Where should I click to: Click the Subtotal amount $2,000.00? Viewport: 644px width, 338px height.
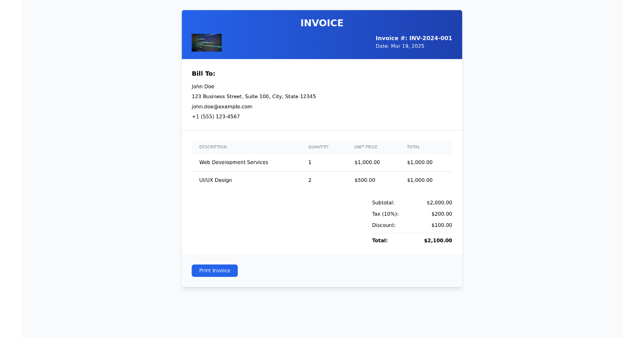point(438,202)
